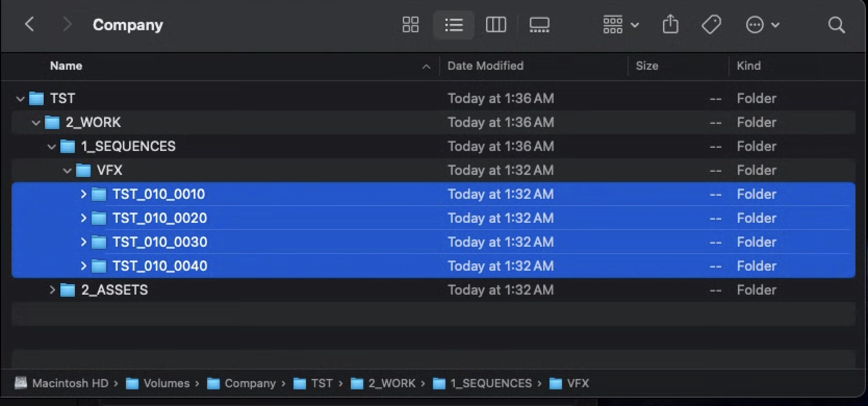The width and height of the screenshot is (868, 406).
Task: Sort by Kind column header
Action: pos(748,66)
